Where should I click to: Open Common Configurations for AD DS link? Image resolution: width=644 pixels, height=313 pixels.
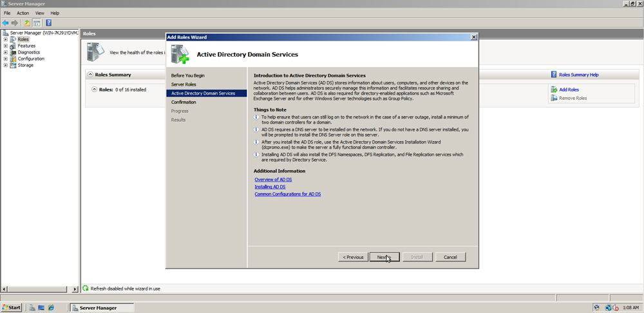287,194
